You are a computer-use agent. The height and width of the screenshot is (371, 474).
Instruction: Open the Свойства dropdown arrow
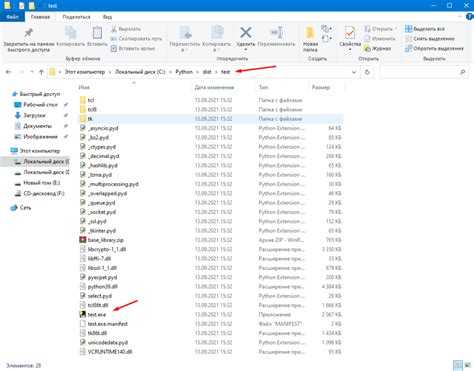(x=350, y=50)
